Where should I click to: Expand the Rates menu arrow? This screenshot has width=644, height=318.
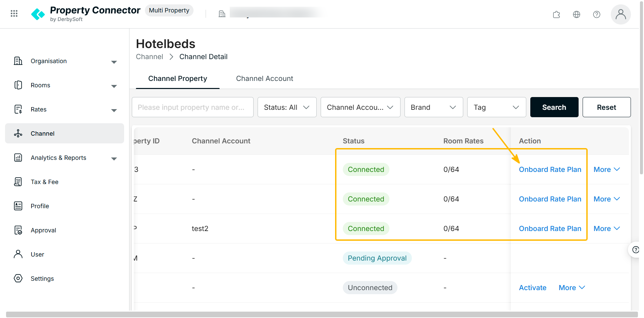tap(114, 110)
